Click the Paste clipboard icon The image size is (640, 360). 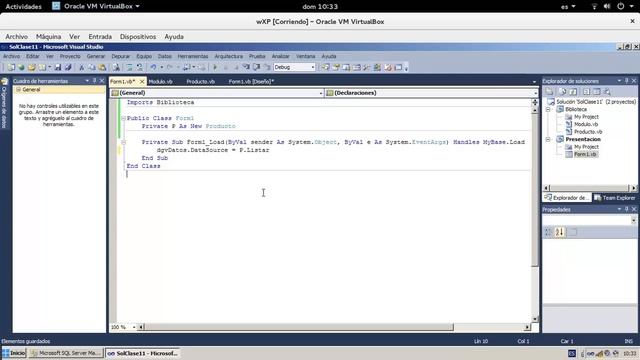(102, 67)
